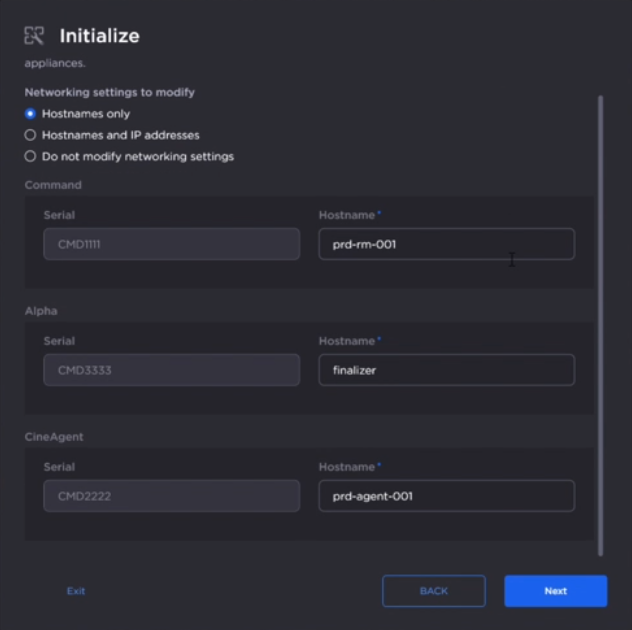
Task: Edit the Command hostname field prd-rm-001
Action: click(447, 244)
